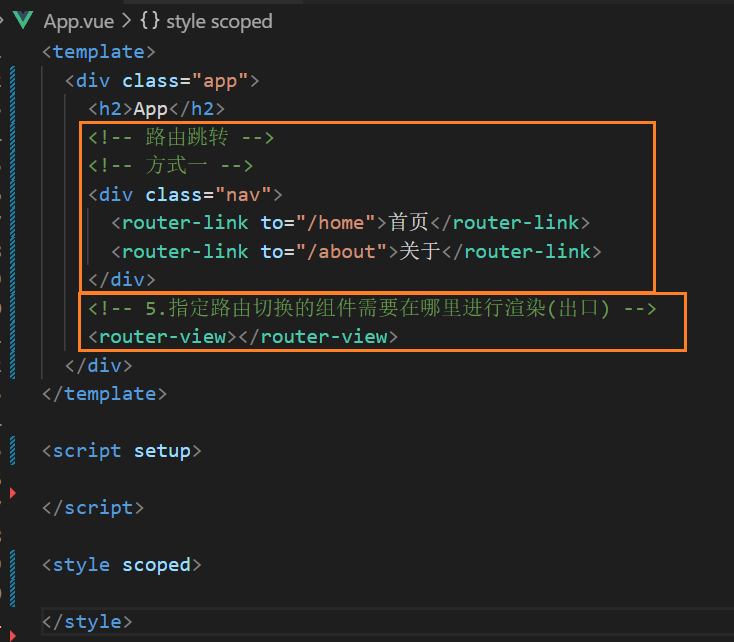The height and width of the screenshot is (642, 734).
Task: Expand the breadcrumb chevron after App.vue
Action: coord(126,21)
